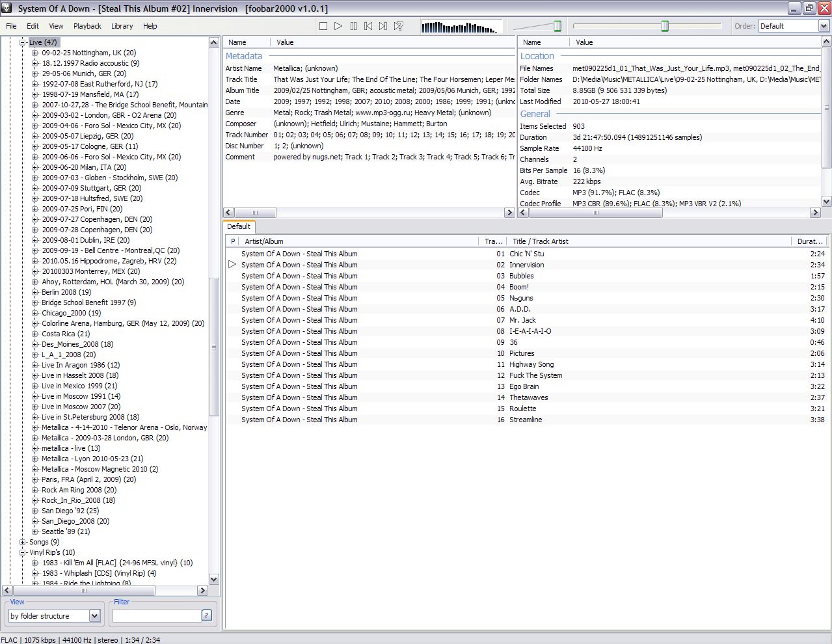Open the Playback menu
This screenshot has height=644, width=832.
[87, 26]
